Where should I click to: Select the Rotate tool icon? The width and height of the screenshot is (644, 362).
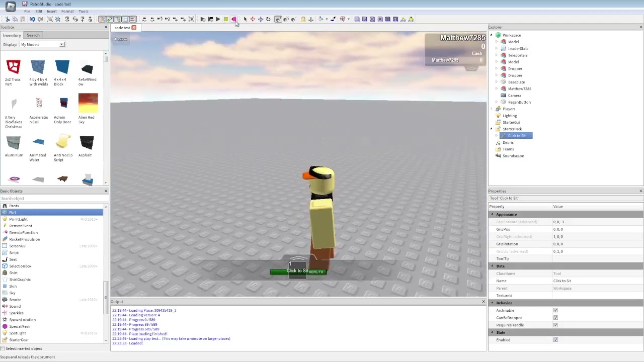point(268,19)
